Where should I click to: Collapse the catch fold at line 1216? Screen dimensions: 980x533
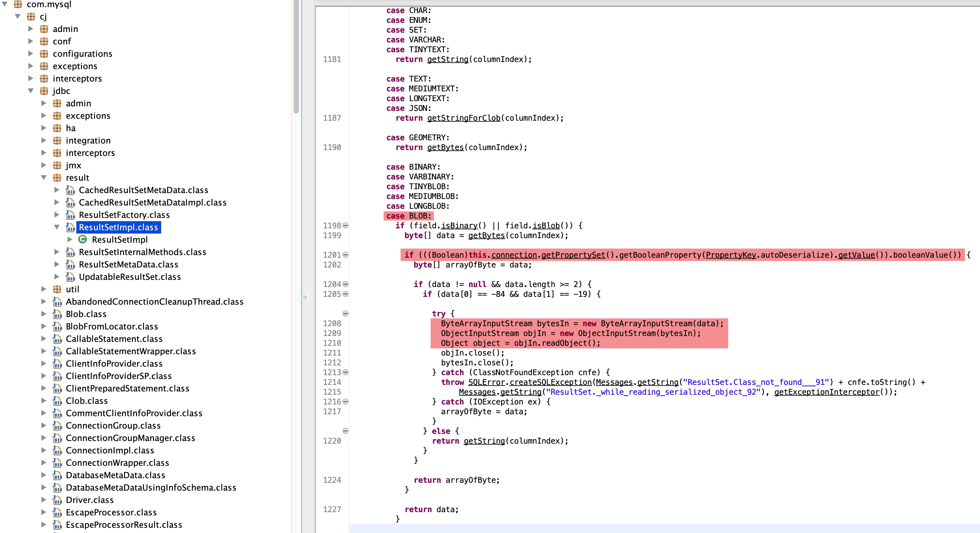tap(345, 402)
